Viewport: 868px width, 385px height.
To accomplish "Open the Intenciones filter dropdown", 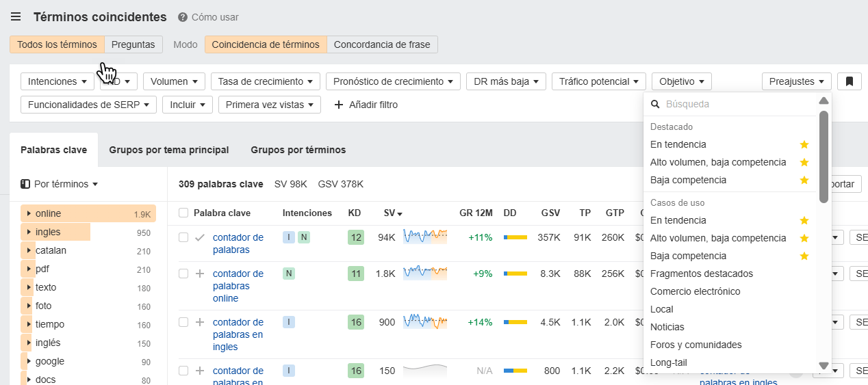I will point(58,81).
